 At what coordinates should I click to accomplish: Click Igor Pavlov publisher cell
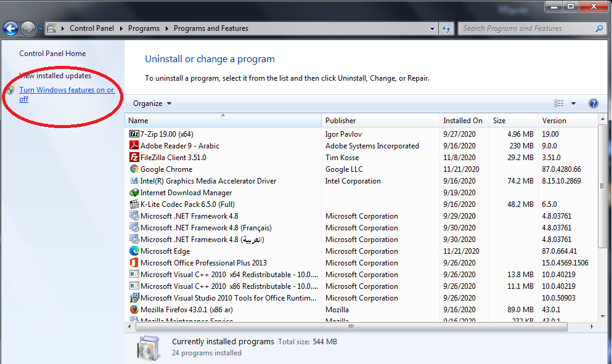[343, 134]
